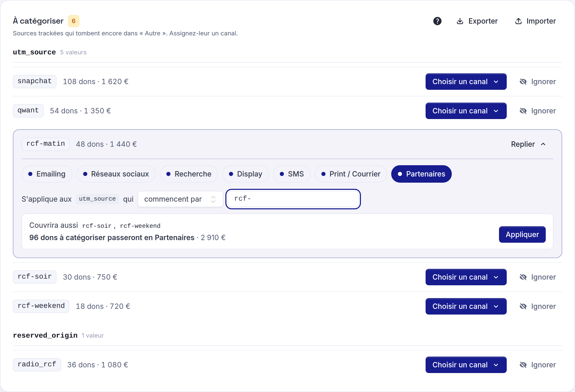Open the 'commencent par' condition dropdown
The image size is (575, 392).
(x=180, y=199)
